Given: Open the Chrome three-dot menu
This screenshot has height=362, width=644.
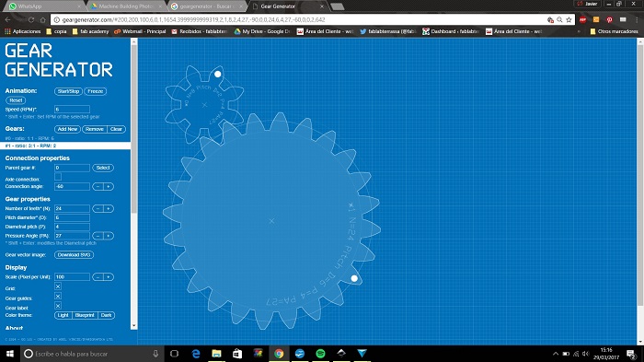Looking at the screenshot, I should (637, 19).
